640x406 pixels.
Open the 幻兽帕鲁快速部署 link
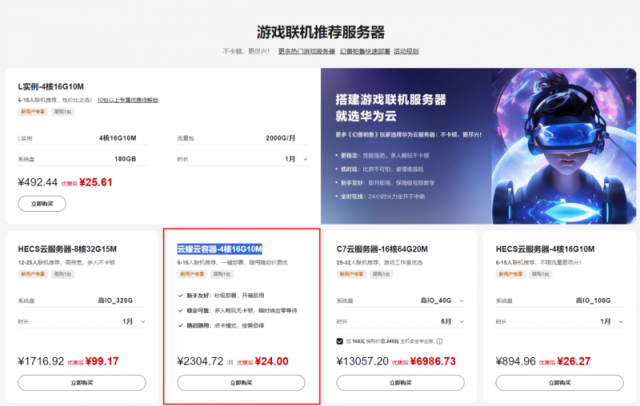[365, 51]
